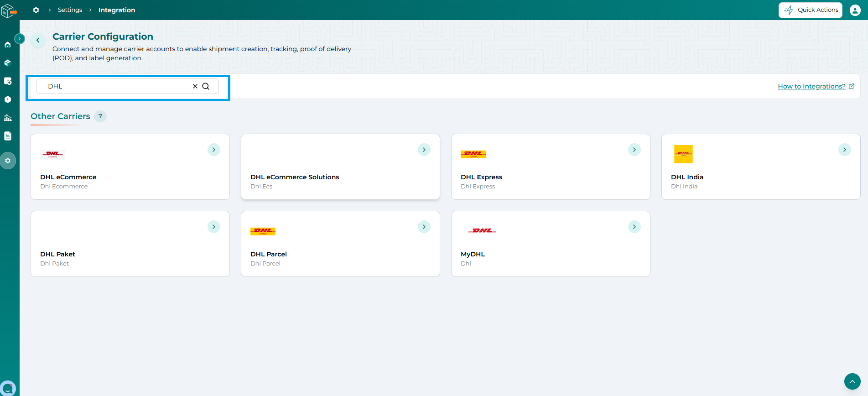868x396 pixels.
Task: Click the external link icon beside How to Integrations
Action: pos(851,86)
